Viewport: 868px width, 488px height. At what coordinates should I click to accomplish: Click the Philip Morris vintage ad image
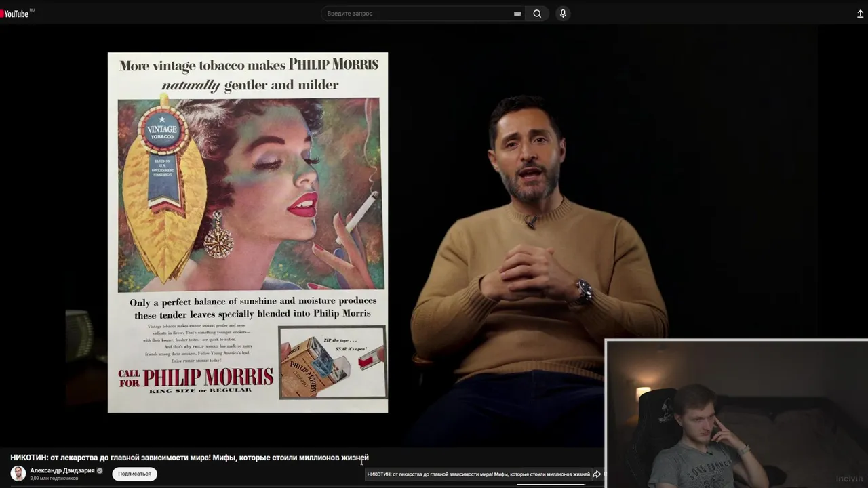tap(248, 232)
